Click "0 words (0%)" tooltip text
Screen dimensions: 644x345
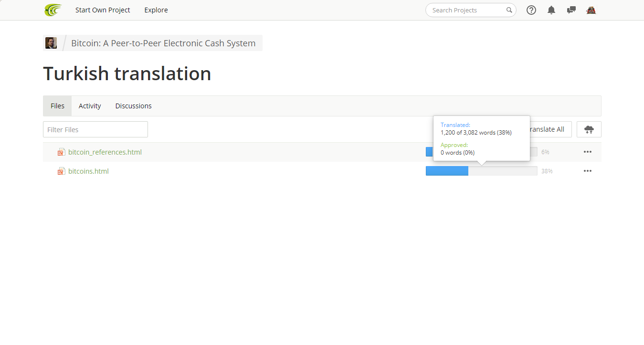pyautogui.click(x=457, y=153)
